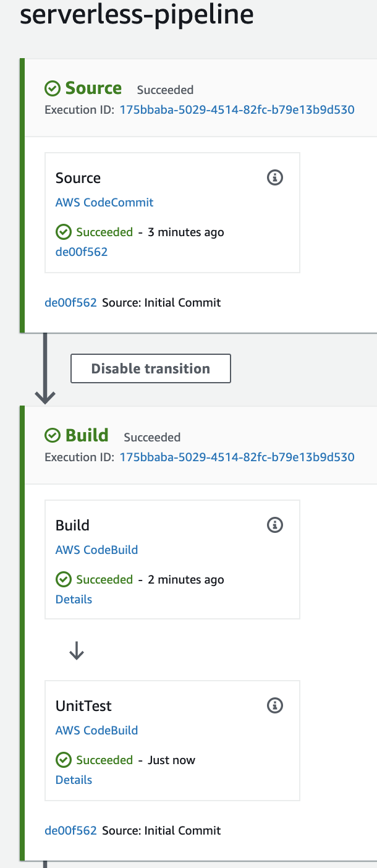Open AWS CodeBuild link under Build action

point(97,550)
